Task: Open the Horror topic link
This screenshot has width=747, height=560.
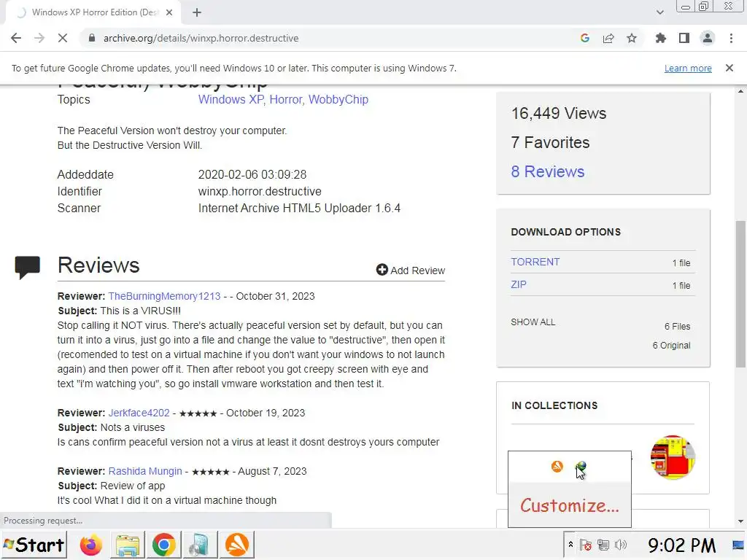Action: pyautogui.click(x=286, y=99)
